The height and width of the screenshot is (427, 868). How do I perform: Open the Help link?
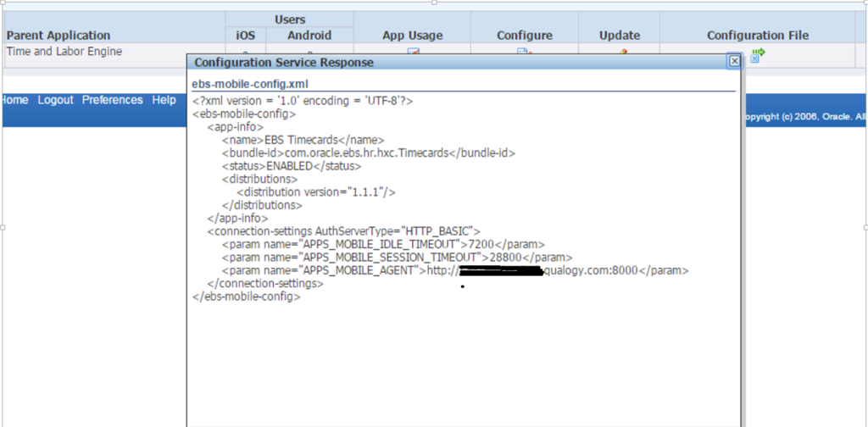click(164, 100)
